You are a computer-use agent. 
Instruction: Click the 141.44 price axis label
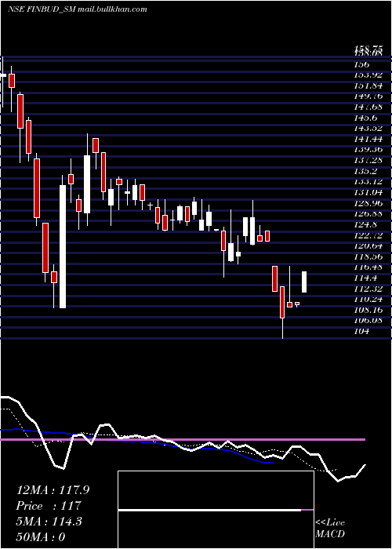pyautogui.click(x=368, y=139)
